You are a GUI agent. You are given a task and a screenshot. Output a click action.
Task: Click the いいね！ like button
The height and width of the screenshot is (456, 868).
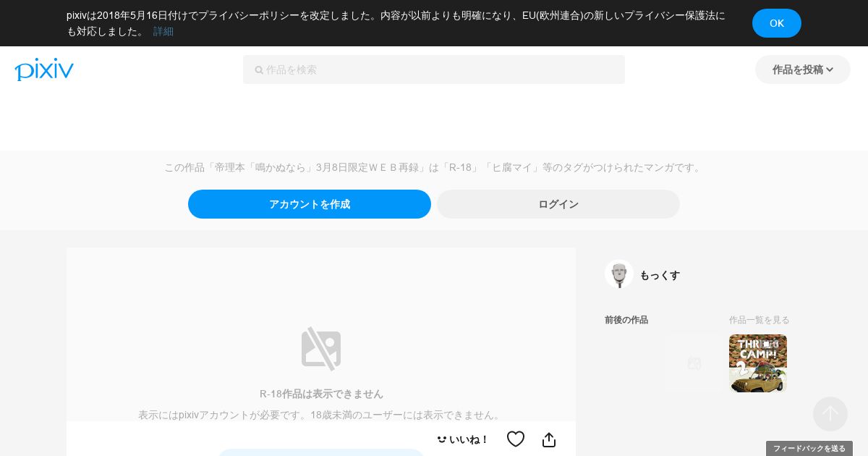(462, 439)
